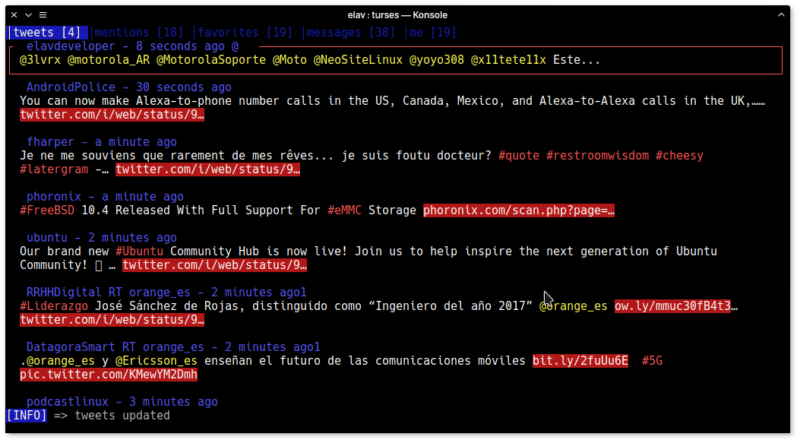The height and width of the screenshot is (443, 800).
Task: Follow the pic.twitter.com/KMewYM2Dmh link
Action: click(108, 374)
